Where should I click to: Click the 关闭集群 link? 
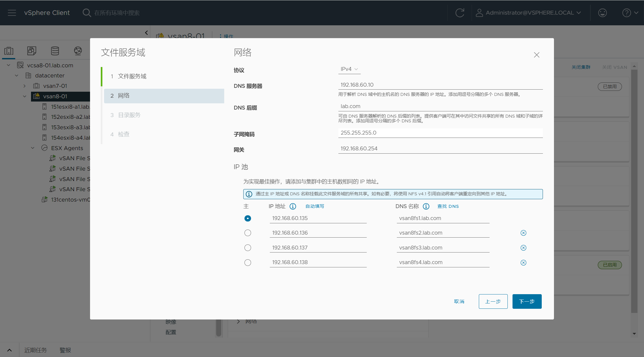pyautogui.click(x=581, y=67)
